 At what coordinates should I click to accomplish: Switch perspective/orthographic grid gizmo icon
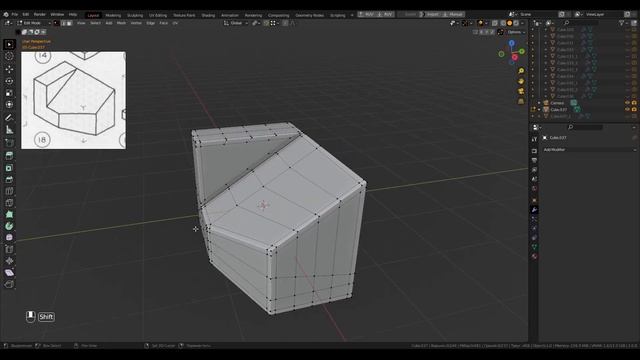pos(521,101)
